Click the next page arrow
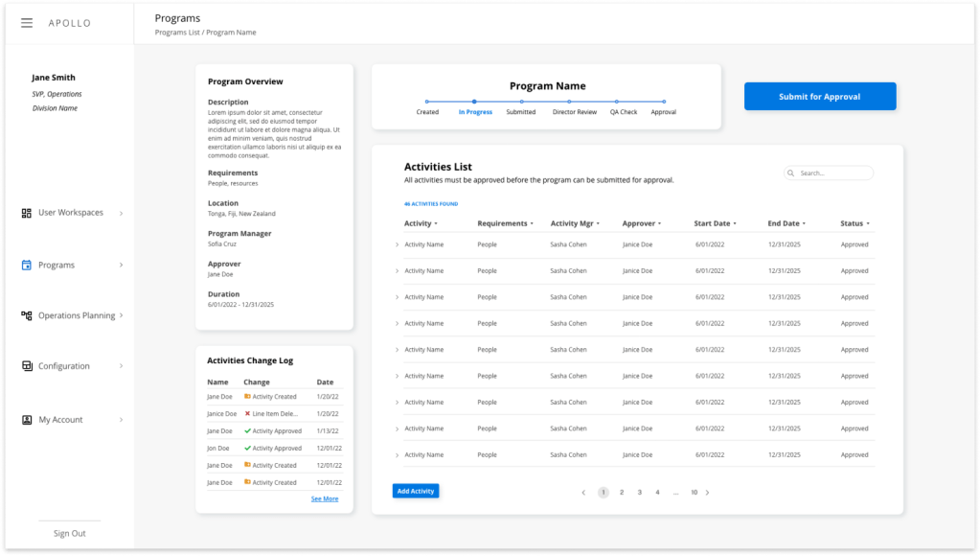The width and height of the screenshot is (980, 556). 707,493
